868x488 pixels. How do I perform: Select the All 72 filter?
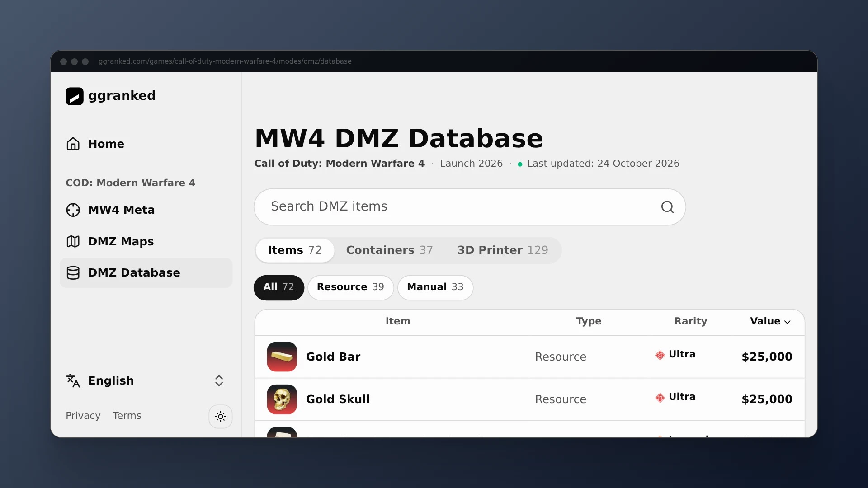pyautogui.click(x=278, y=287)
